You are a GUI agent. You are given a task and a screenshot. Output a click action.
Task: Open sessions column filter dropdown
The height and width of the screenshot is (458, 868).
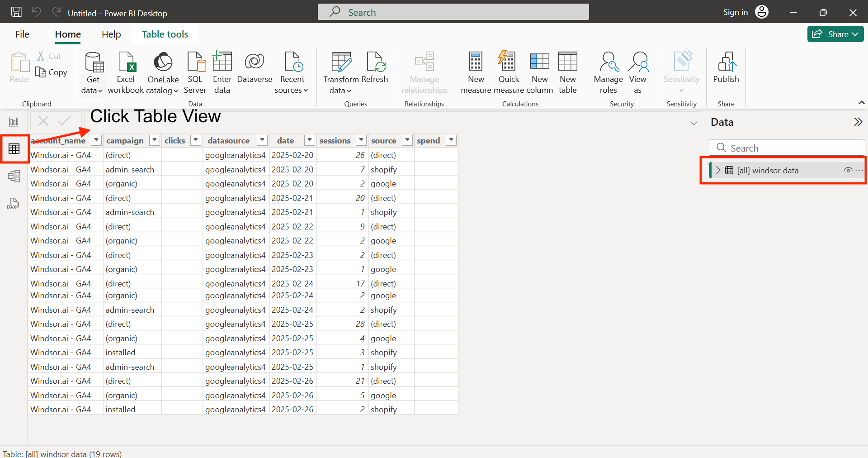(361, 140)
